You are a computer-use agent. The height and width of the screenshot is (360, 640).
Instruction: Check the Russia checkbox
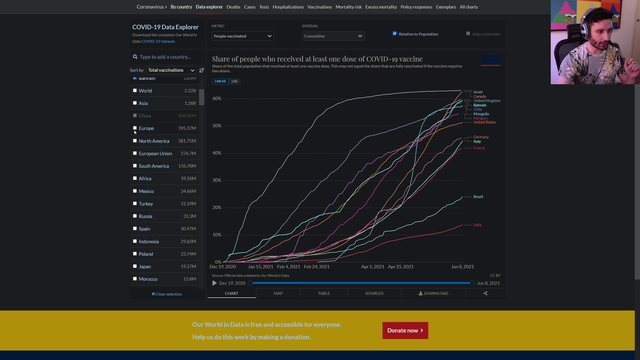pos(135,216)
